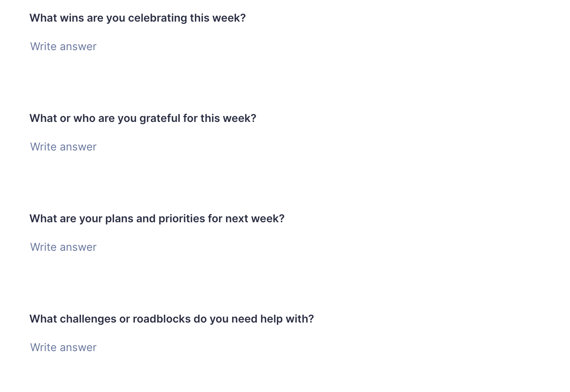
Task: Activate the weekly wins response input
Action: (63, 47)
